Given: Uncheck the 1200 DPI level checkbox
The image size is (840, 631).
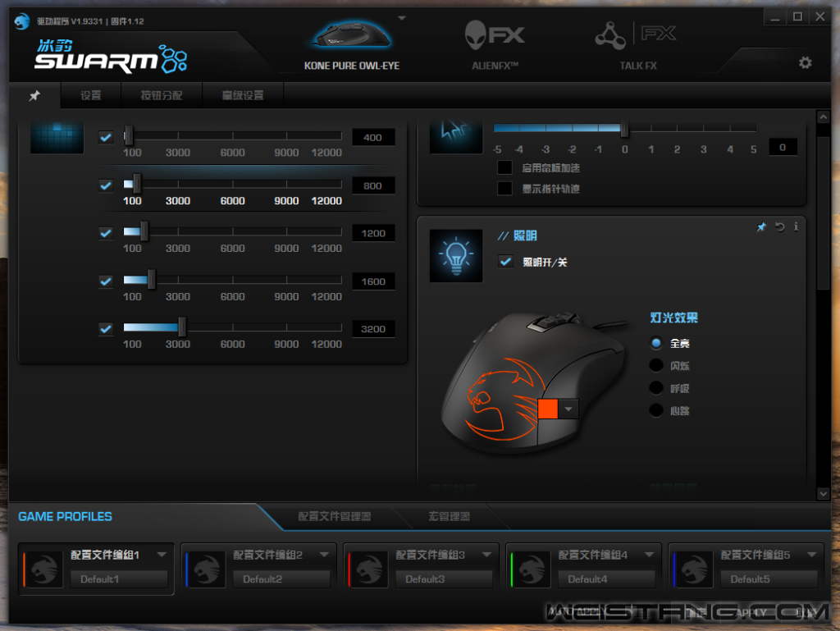Looking at the screenshot, I should coord(106,233).
